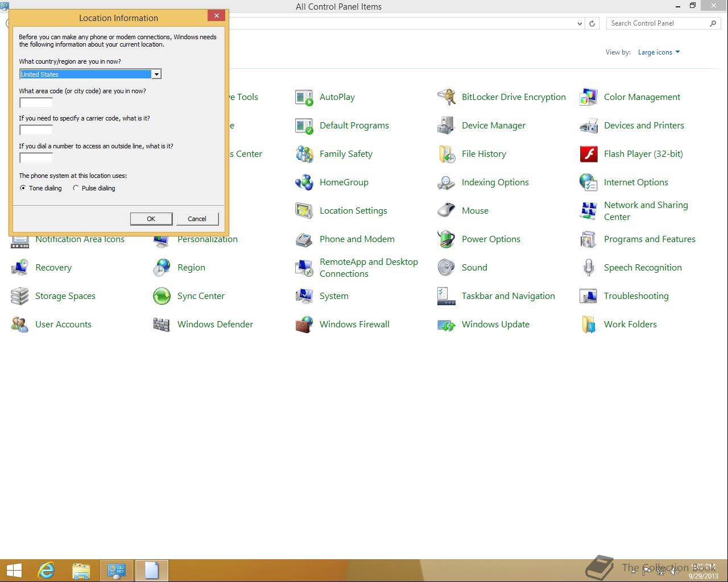The height and width of the screenshot is (582, 728).
Task: Open the AutoPlay icon
Action: click(304, 97)
